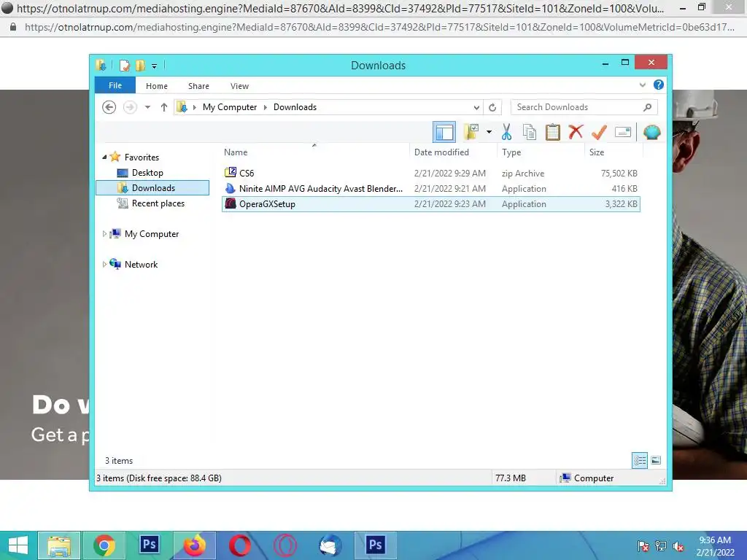Image resolution: width=747 pixels, height=560 pixels.
Task: Open Thunderbird from the taskbar
Action: 330,545
